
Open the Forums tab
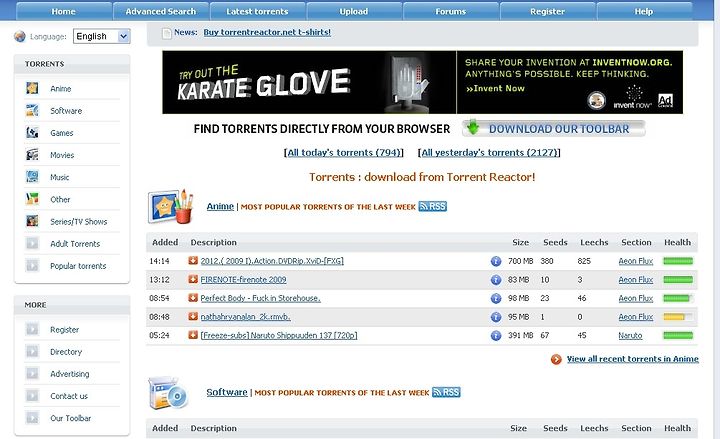[450, 11]
